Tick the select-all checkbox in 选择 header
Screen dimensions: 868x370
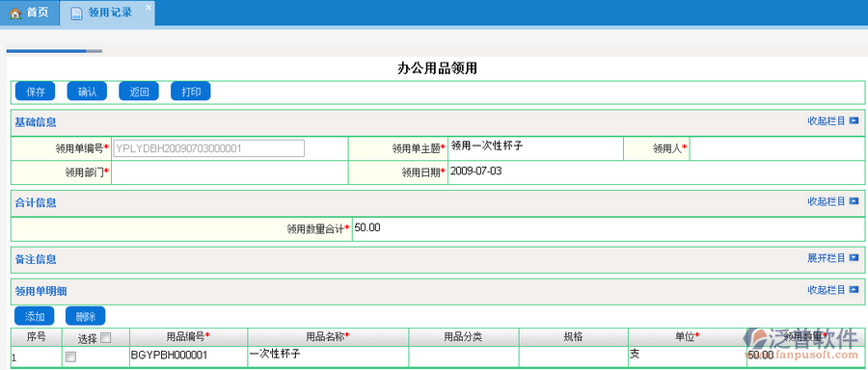click(x=105, y=337)
